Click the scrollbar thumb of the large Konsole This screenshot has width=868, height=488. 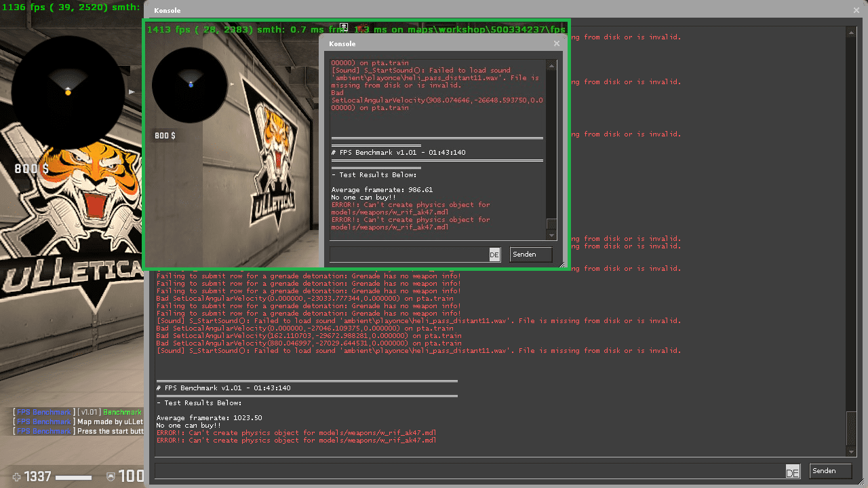(851, 428)
